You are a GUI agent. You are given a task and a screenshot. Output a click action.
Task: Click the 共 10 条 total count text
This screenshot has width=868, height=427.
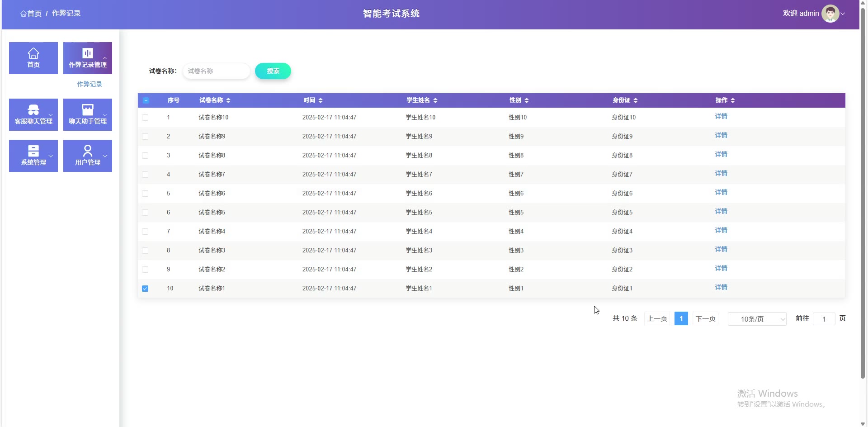625,318
